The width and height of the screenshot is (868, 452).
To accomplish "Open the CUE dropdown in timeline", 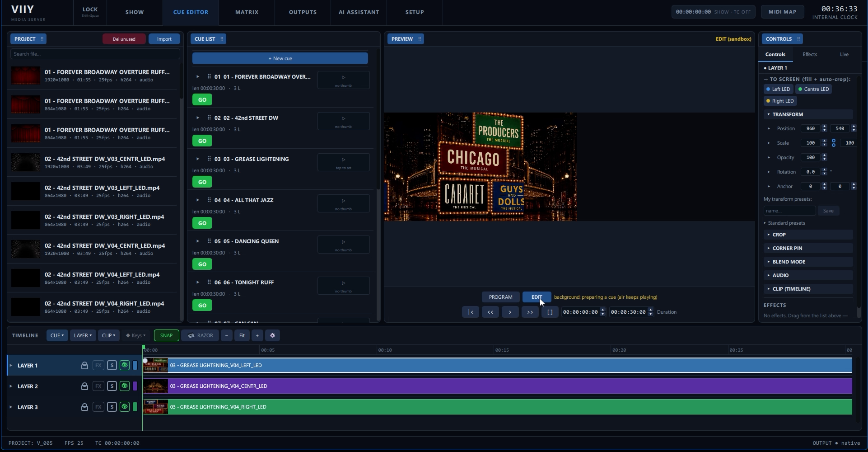I will click(57, 335).
